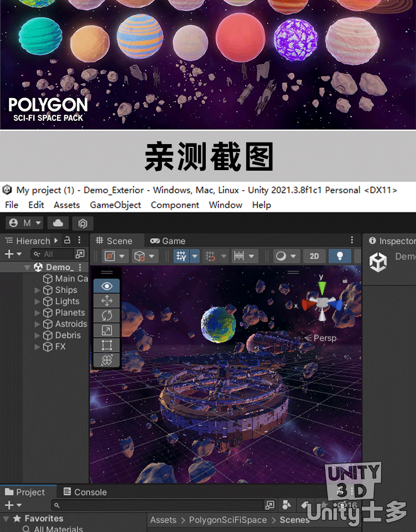This screenshot has height=532, width=416.
Task: Select the Rotate tool
Action: click(x=106, y=315)
